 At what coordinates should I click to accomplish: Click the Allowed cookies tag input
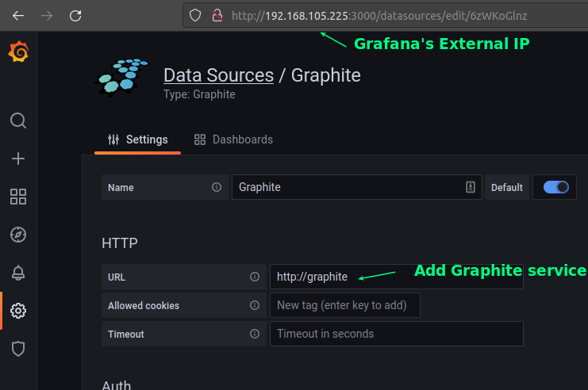[345, 305]
